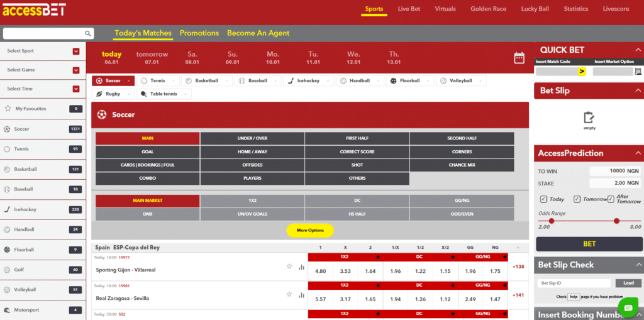Toggle the Volleyball sport filter chip
Screen dimensions: 644x320
point(461,81)
